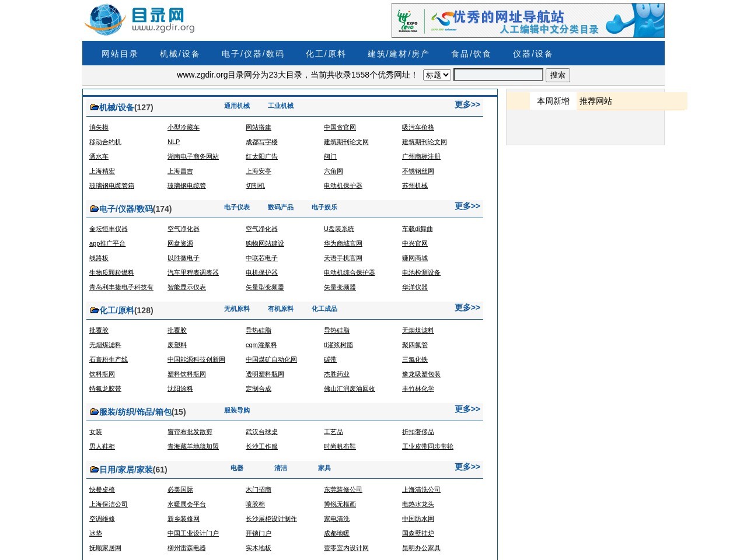Click the 搜索 search button

[x=557, y=75]
